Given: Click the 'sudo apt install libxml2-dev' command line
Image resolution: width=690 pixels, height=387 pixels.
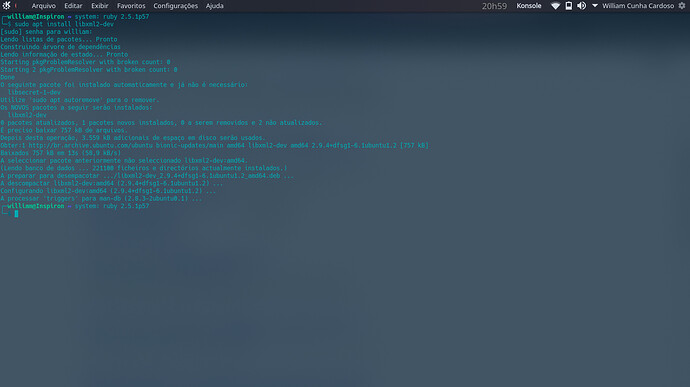Looking at the screenshot, I should [64, 24].
